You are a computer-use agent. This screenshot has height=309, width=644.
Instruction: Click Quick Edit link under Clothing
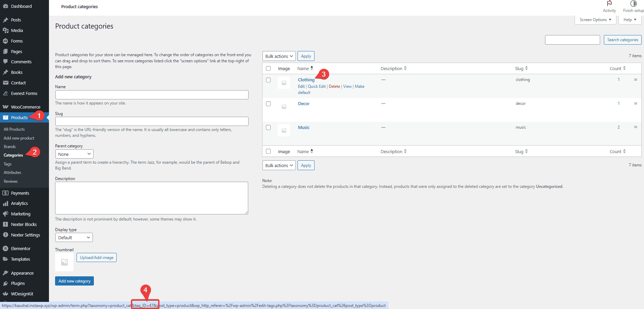(x=317, y=86)
